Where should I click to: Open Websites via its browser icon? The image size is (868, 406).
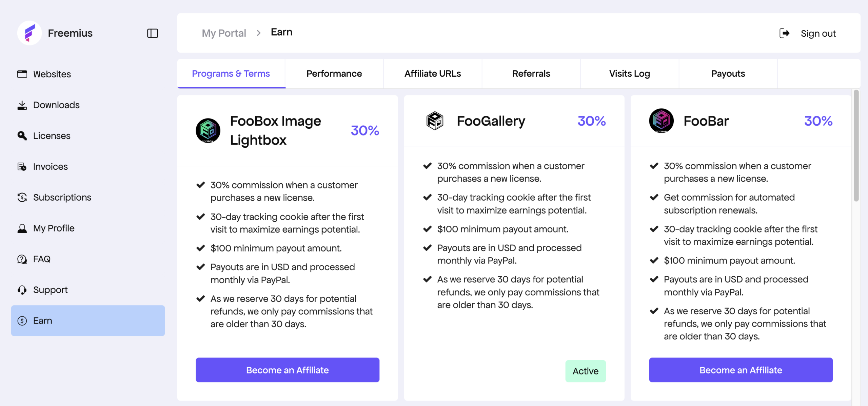click(x=22, y=74)
